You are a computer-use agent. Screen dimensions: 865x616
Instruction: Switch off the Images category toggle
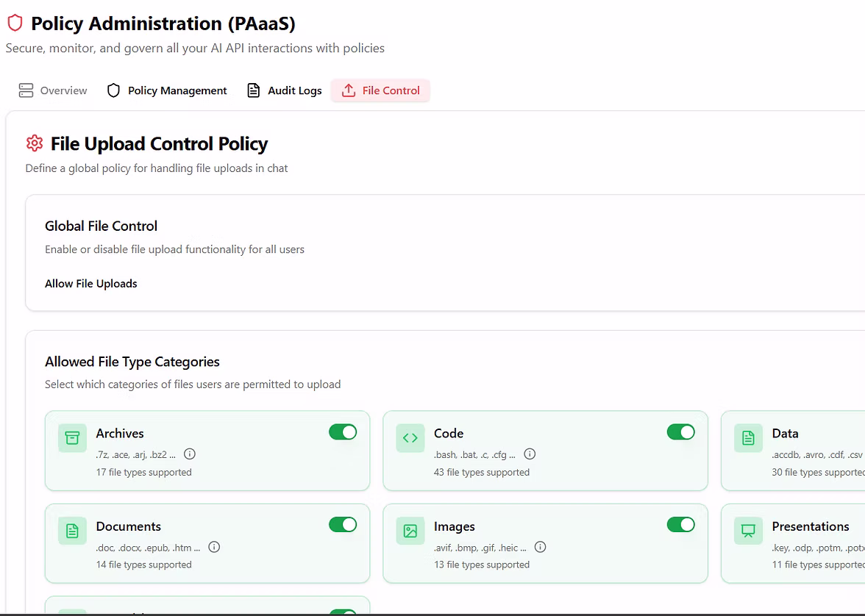coord(680,525)
